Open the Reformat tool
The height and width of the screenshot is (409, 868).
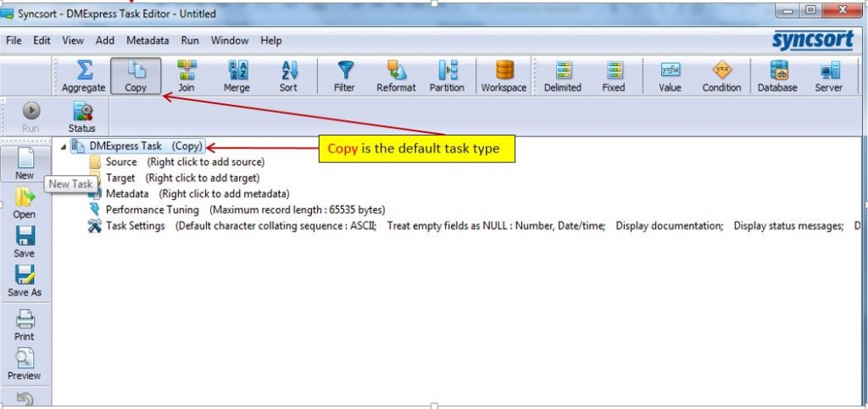coord(396,76)
